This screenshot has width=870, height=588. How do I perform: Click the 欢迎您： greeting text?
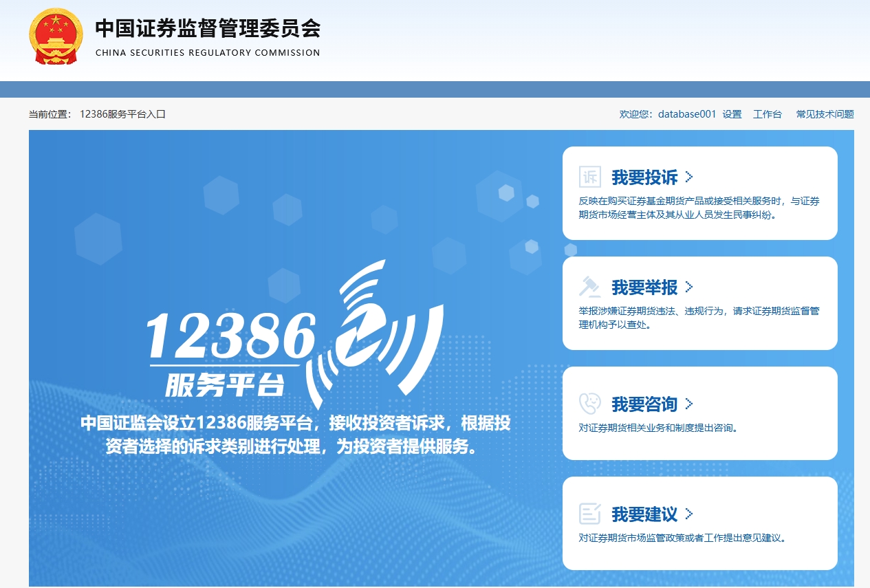pos(637,114)
